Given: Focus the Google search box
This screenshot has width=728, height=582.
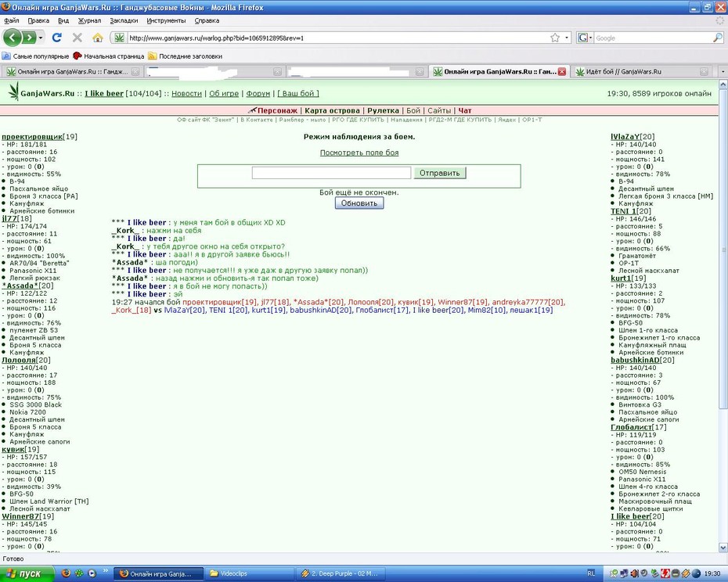Looking at the screenshot, I should click(x=652, y=38).
